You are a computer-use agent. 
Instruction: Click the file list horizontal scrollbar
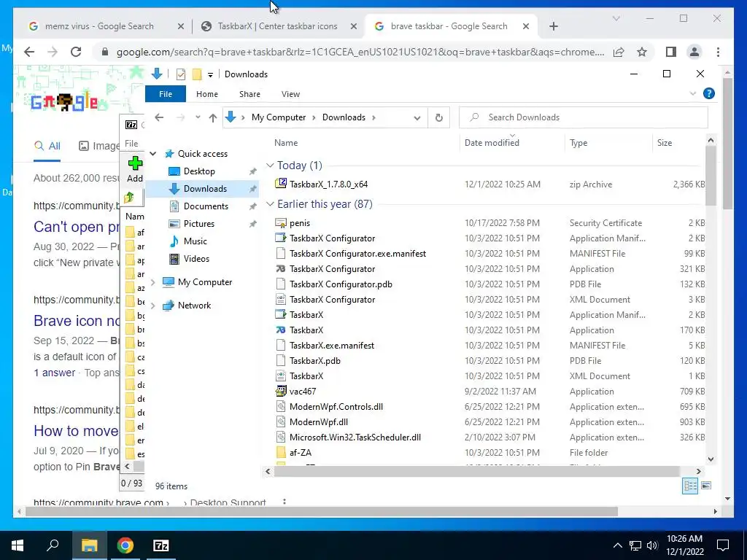click(x=476, y=472)
